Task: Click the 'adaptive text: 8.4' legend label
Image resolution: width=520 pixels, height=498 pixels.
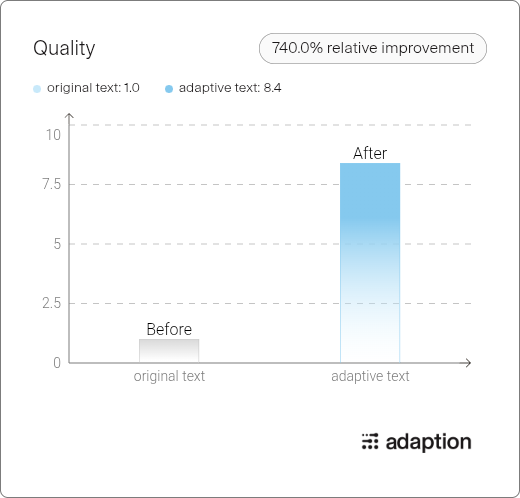Action: click(x=230, y=88)
